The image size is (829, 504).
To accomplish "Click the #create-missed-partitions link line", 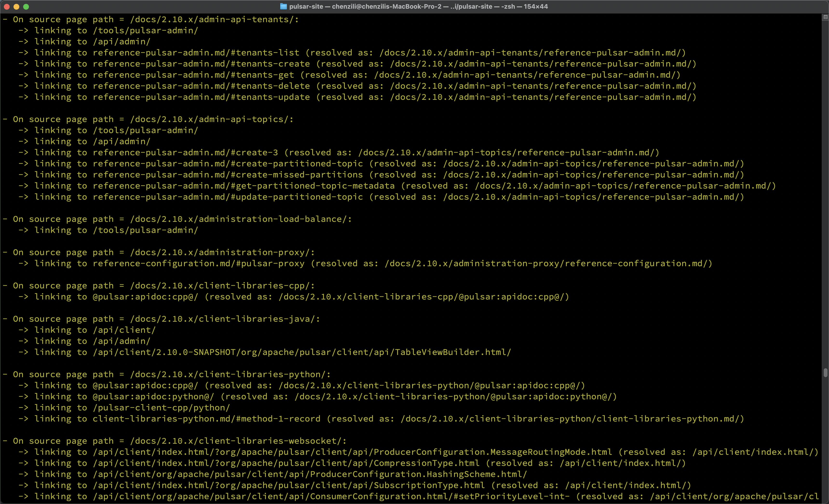I will [381, 175].
